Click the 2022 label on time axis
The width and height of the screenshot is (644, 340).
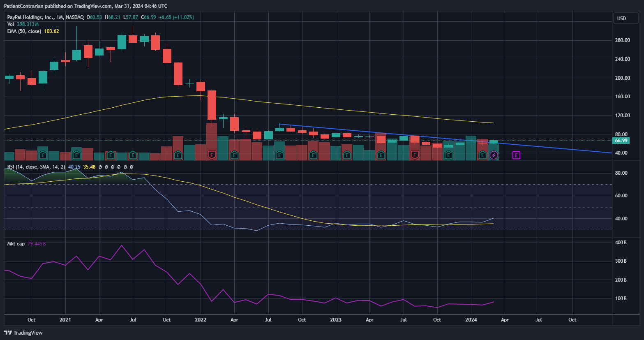click(x=201, y=320)
